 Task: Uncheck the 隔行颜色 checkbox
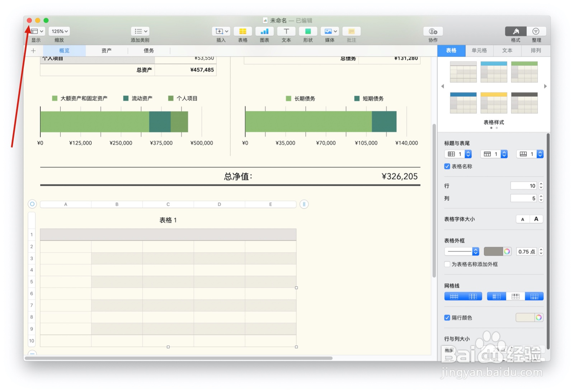pos(447,317)
